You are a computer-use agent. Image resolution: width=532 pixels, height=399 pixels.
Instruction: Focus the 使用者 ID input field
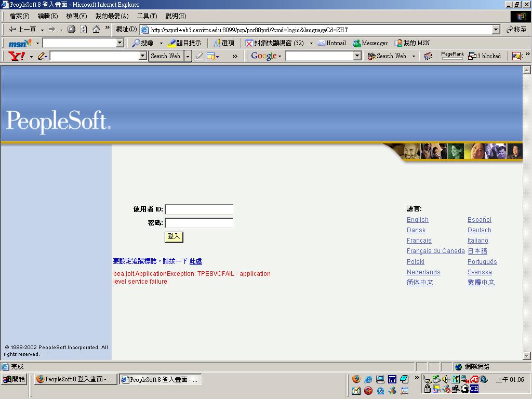click(198, 209)
